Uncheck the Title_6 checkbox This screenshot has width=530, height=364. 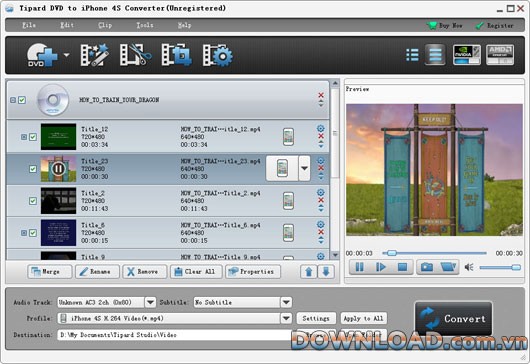(x=33, y=233)
